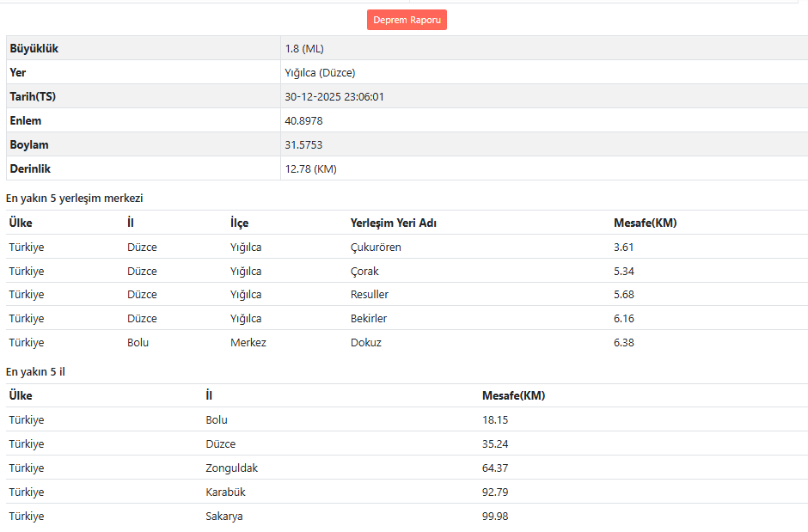
Task: Click the location value Yığılca (Düzce)
Action: pos(320,73)
